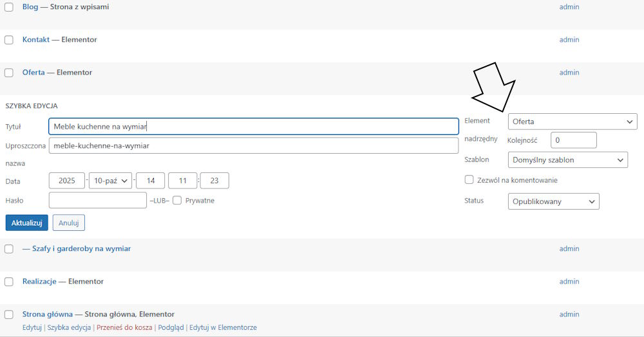
Task: Open the Szafy i garderoby na wymiar page link
Action: (81, 249)
